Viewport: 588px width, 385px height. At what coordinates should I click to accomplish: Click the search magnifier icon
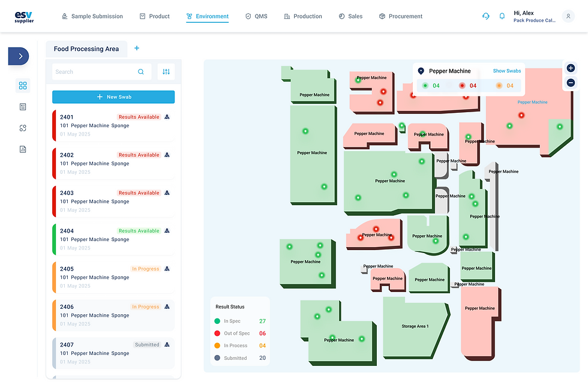141,71
